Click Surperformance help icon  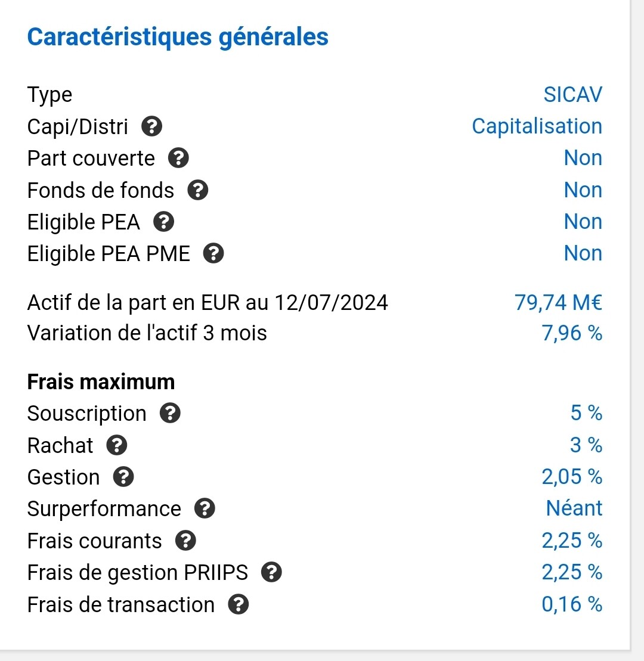205,509
